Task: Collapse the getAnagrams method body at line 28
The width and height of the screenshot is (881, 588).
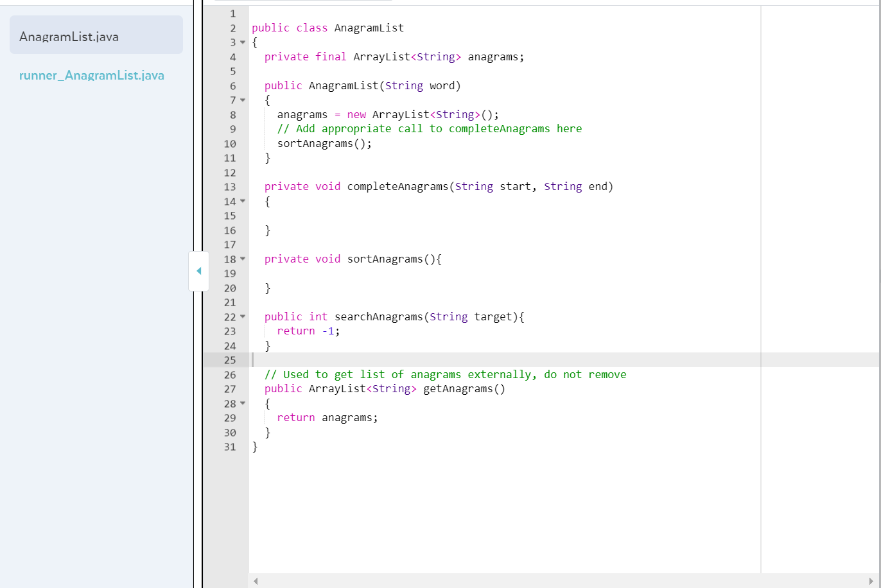Action: tap(243, 403)
